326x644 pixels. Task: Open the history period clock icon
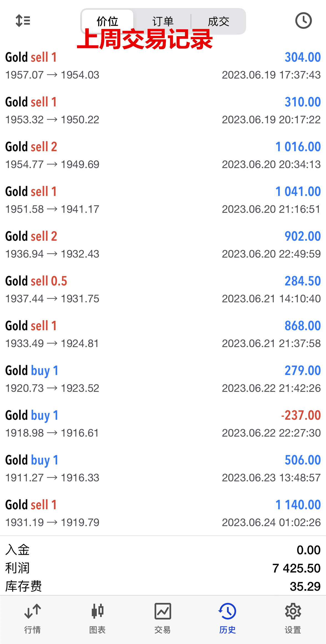click(x=303, y=21)
